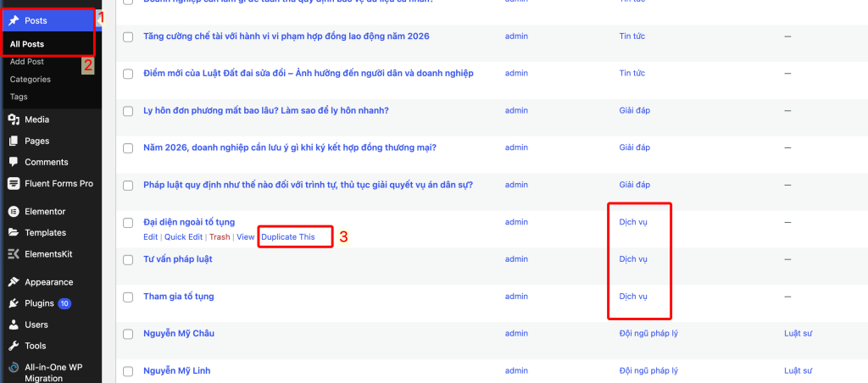
Task: Click the Plugins icon in sidebar
Action: tap(14, 303)
